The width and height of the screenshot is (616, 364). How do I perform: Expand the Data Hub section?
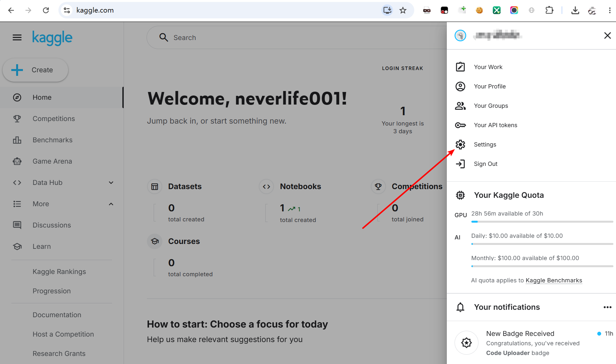tap(111, 183)
